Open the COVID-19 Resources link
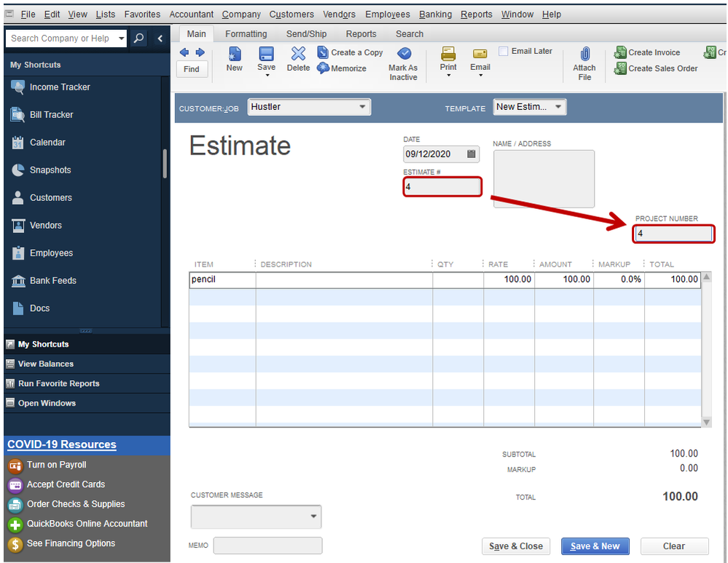This screenshot has height=563, width=728. (x=62, y=444)
